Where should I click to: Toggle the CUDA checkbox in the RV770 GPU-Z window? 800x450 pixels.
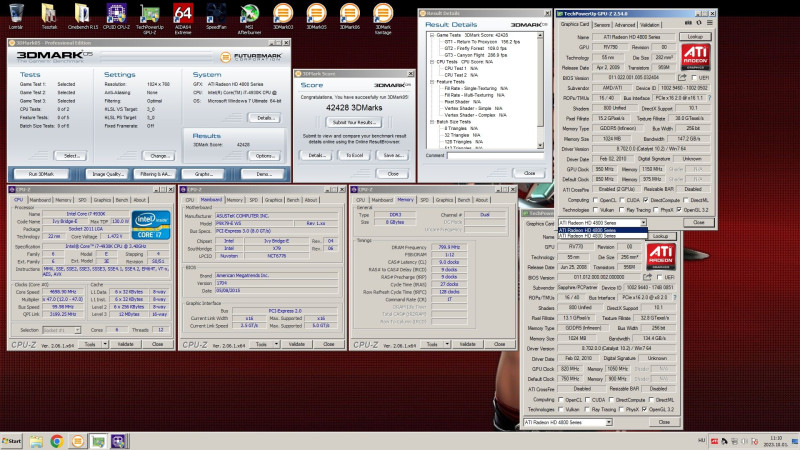(587, 400)
